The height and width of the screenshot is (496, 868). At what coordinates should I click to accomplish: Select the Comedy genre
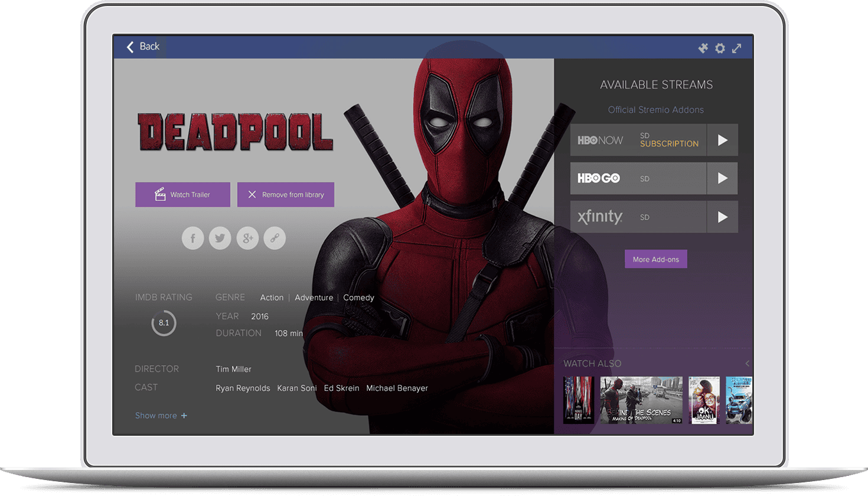(x=358, y=298)
